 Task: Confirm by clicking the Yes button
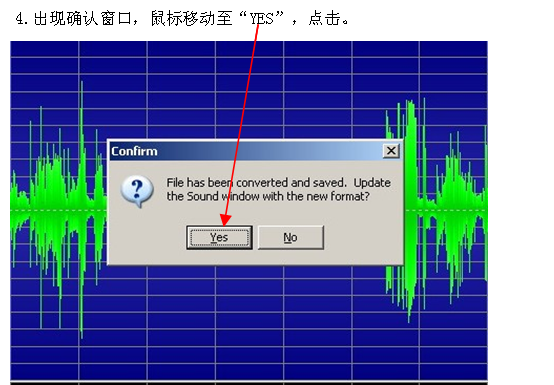click(x=219, y=238)
